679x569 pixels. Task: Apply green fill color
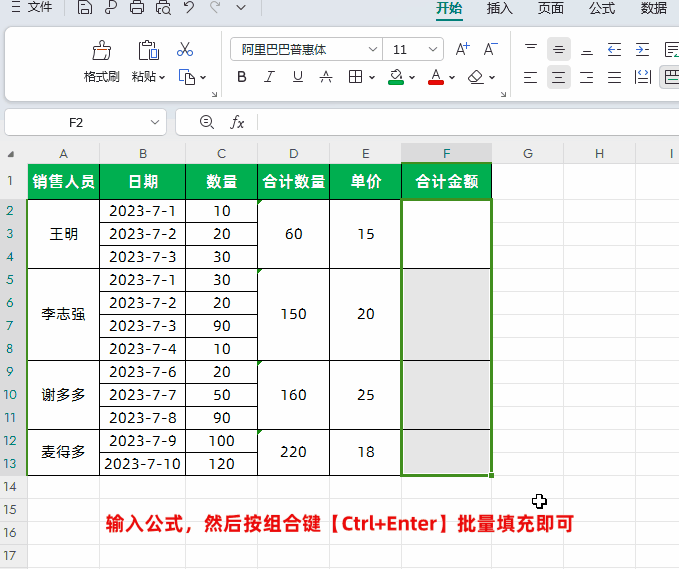pos(396,77)
